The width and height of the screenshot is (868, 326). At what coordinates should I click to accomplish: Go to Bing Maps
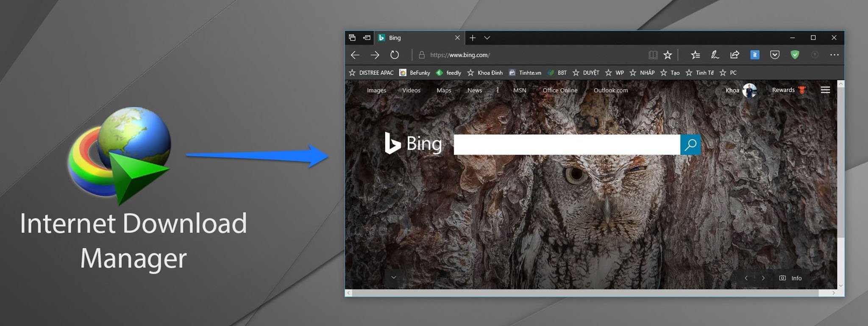(x=444, y=90)
